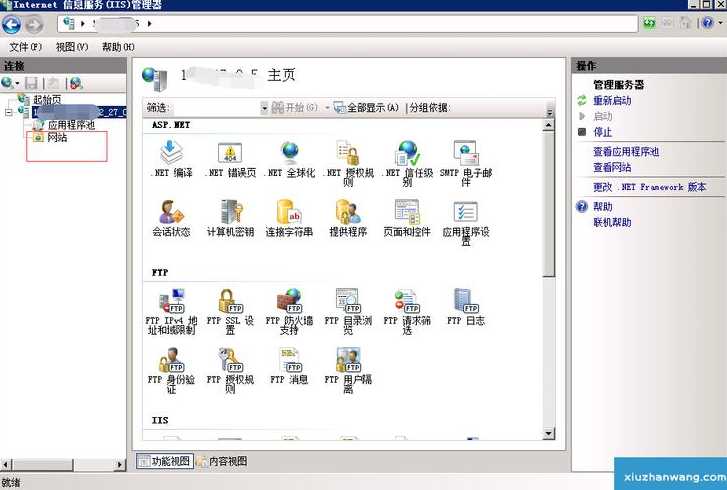The width and height of the screenshot is (727, 490).
Task: Select 起始页 in connections tree
Action: tap(46, 99)
